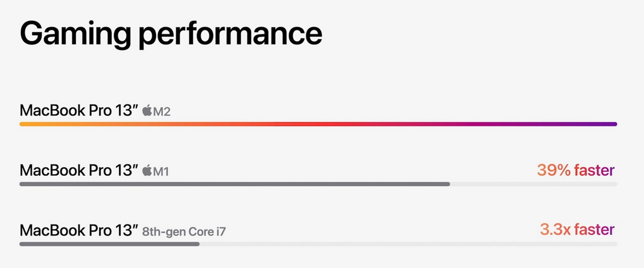Image resolution: width=644 pixels, height=268 pixels.
Task: Click the MacBook Pro 13″ label in M2 row
Action: tap(79, 110)
